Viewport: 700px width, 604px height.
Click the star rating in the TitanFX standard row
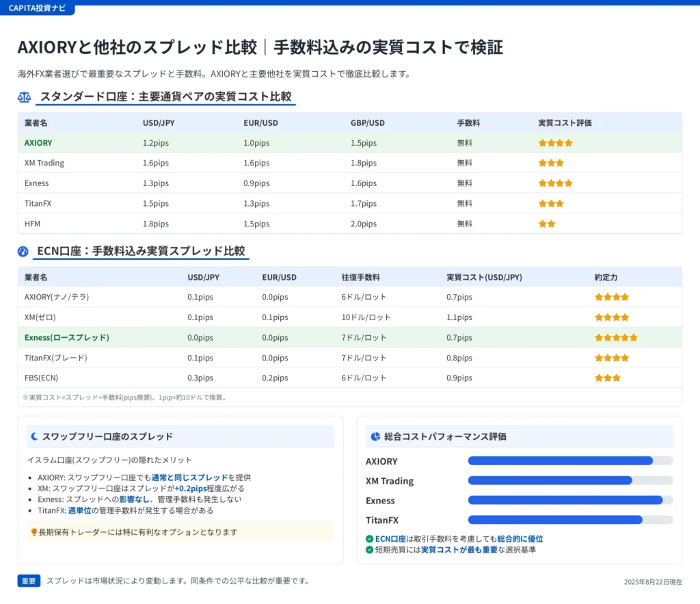point(551,204)
